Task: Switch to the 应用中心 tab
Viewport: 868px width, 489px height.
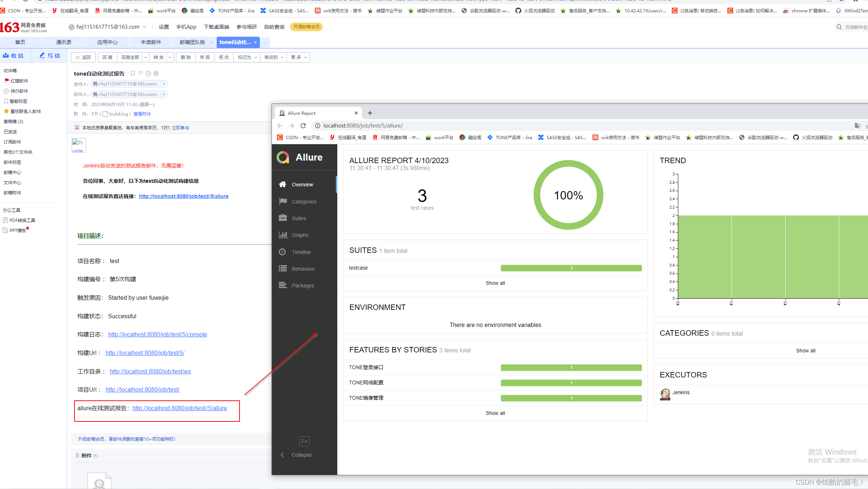Action: 107,42
